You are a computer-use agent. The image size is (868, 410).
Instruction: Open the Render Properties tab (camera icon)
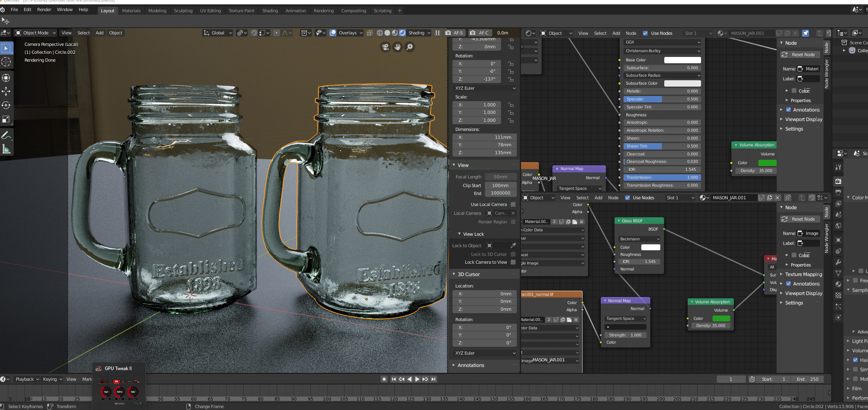(838, 181)
